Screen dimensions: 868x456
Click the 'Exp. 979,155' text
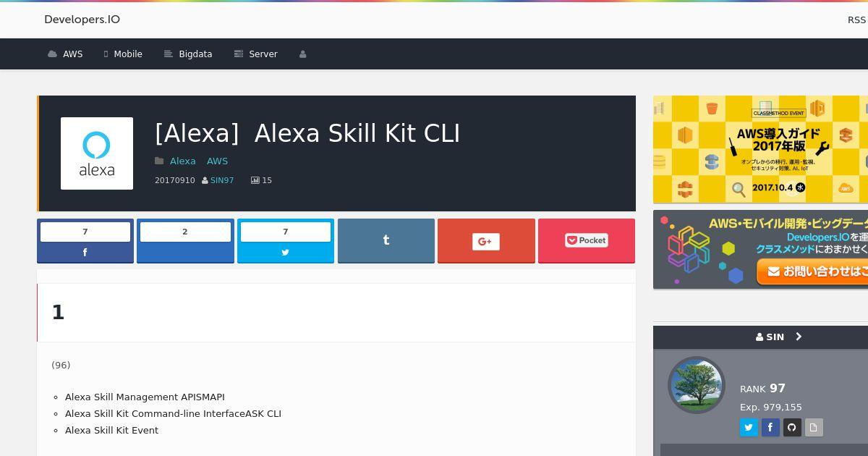pyautogui.click(x=771, y=408)
